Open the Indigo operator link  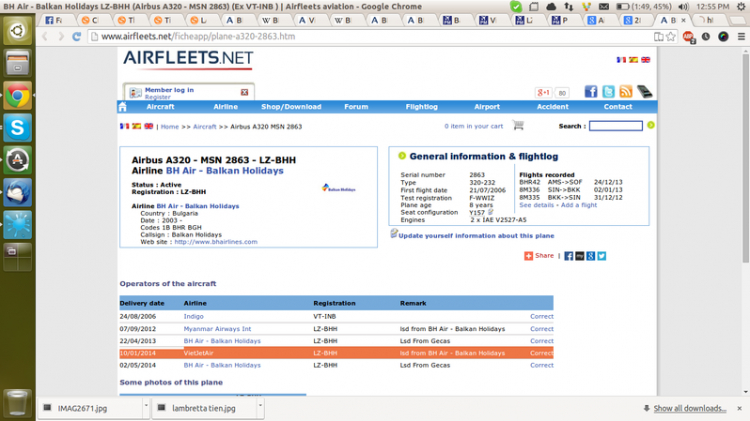(193, 316)
